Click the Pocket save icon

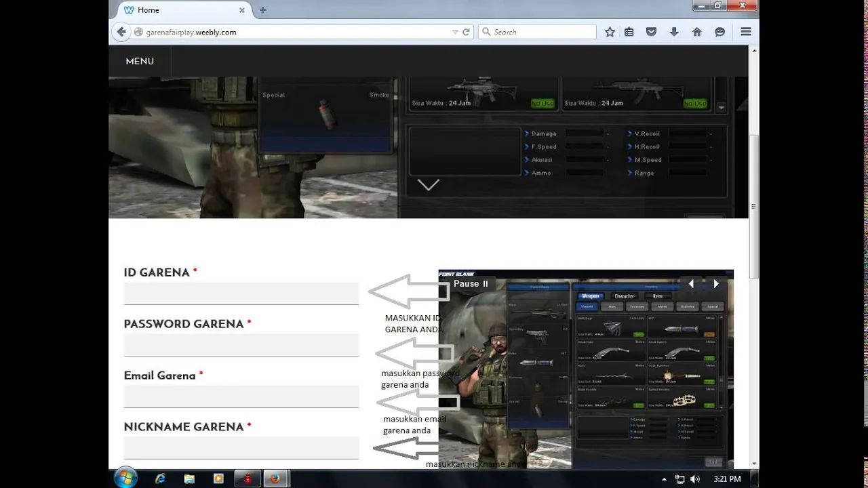click(x=651, y=32)
